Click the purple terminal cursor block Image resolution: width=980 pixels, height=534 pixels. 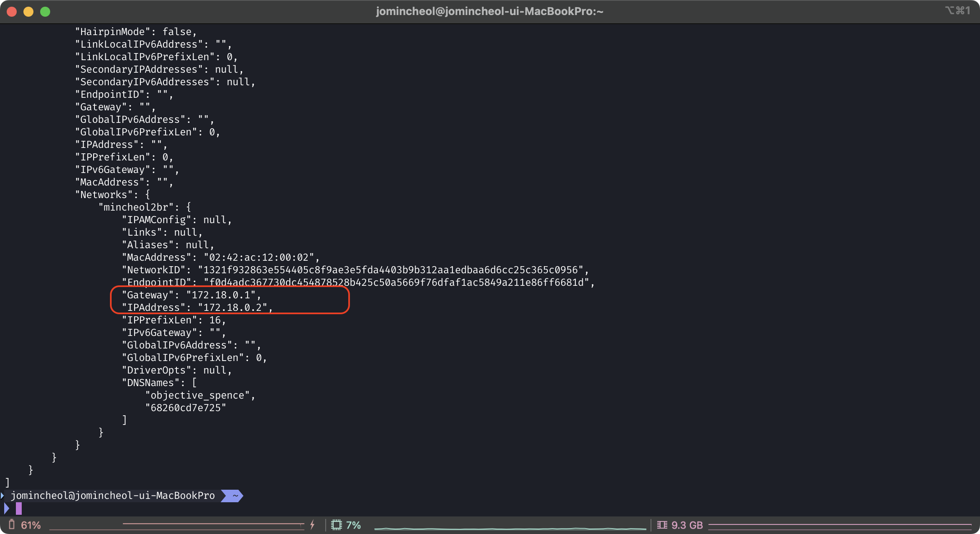click(19, 509)
